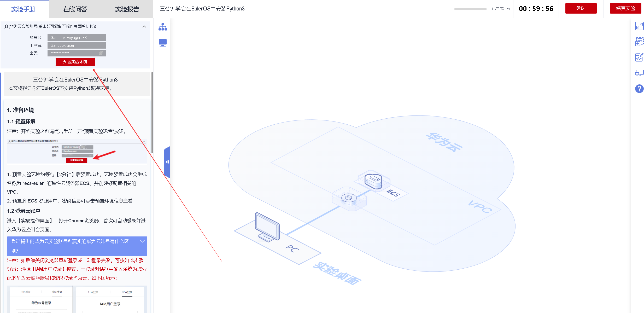Screen dimensions: 644x313
Task: Collapse the left manual panel handle
Action: (x=167, y=162)
